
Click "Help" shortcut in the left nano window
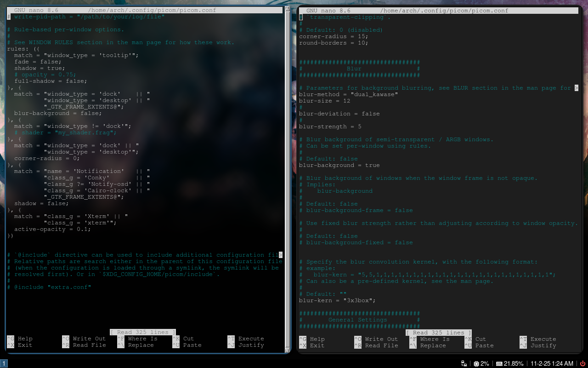pos(25,339)
